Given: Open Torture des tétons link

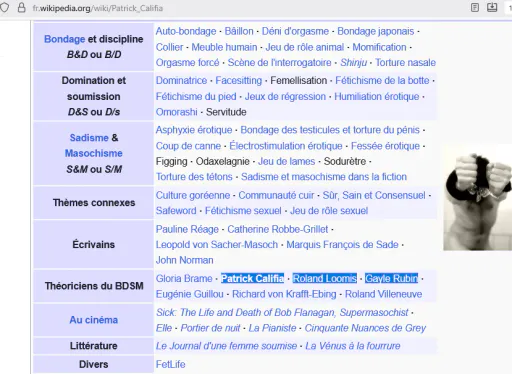Looking at the screenshot, I should (x=194, y=177).
